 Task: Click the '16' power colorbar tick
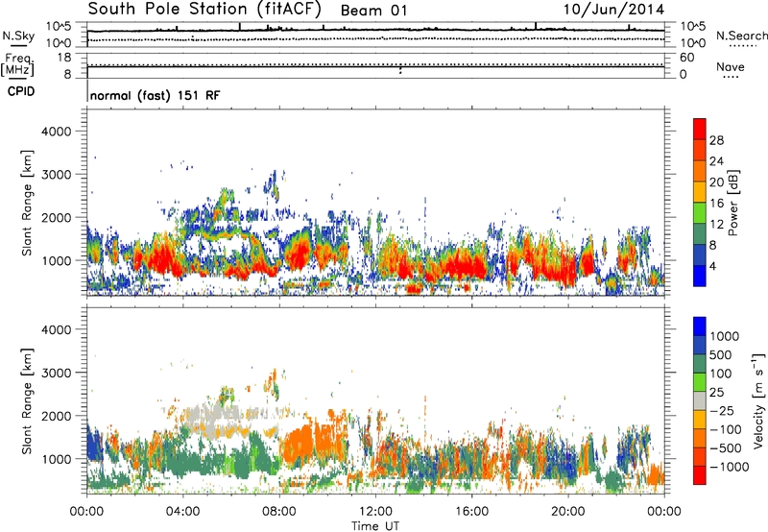click(x=716, y=204)
